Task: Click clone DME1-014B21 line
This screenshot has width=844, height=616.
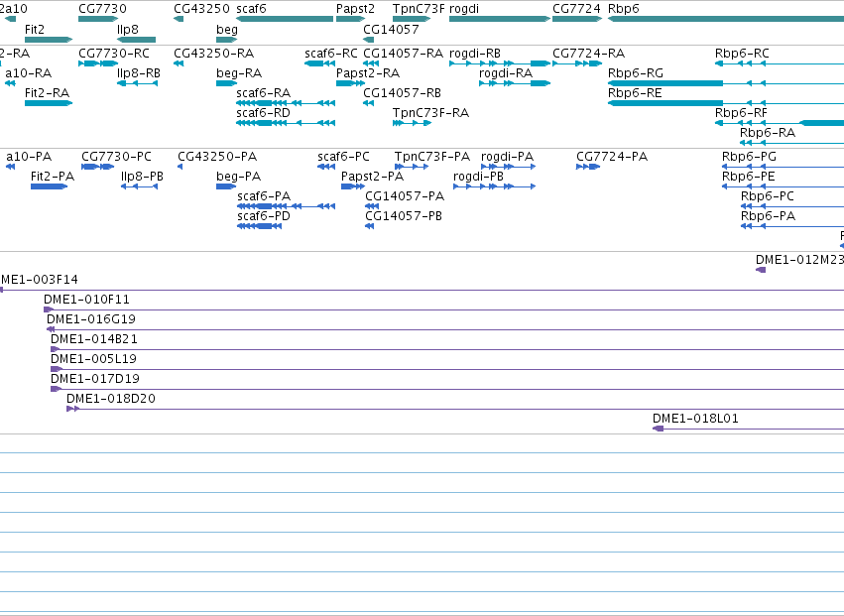Action: coord(447,349)
